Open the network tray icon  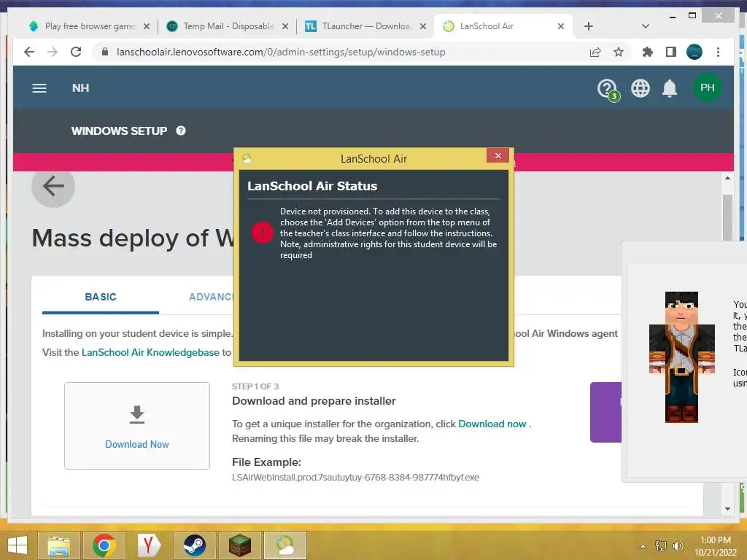[x=661, y=545]
